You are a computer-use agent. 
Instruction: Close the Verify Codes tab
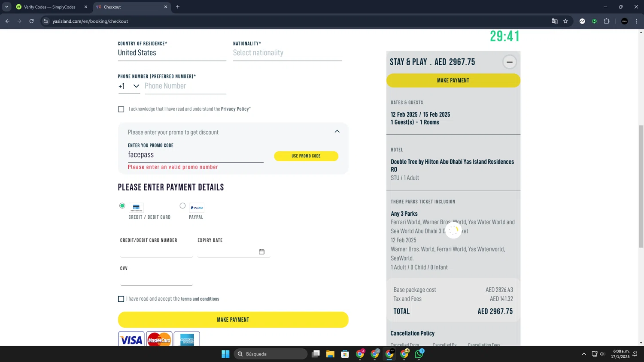[x=86, y=7]
